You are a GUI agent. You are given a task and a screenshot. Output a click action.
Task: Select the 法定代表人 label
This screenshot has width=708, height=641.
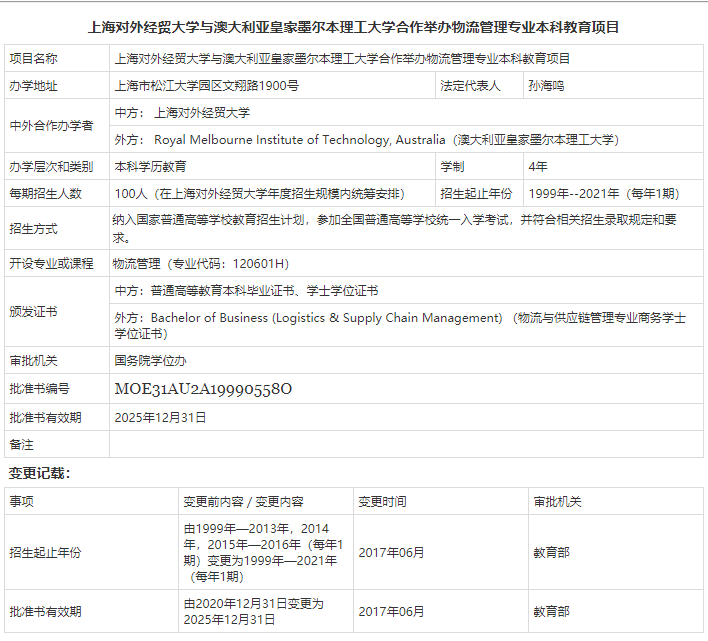coord(470,86)
